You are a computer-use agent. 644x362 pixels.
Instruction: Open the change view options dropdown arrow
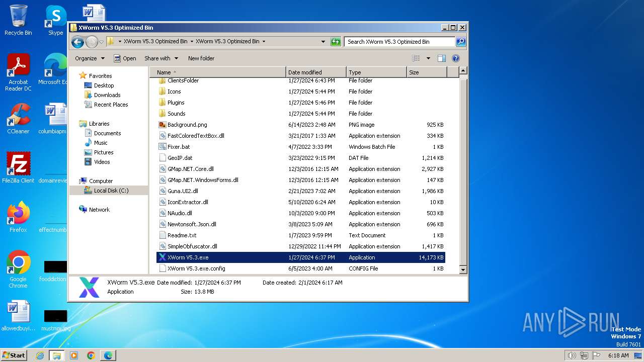pyautogui.click(x=428, y=58)
